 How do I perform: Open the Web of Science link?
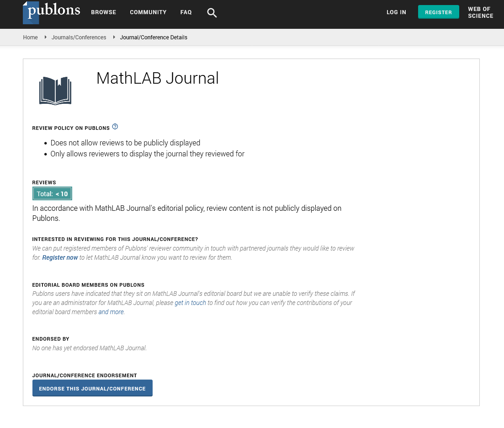480,12
